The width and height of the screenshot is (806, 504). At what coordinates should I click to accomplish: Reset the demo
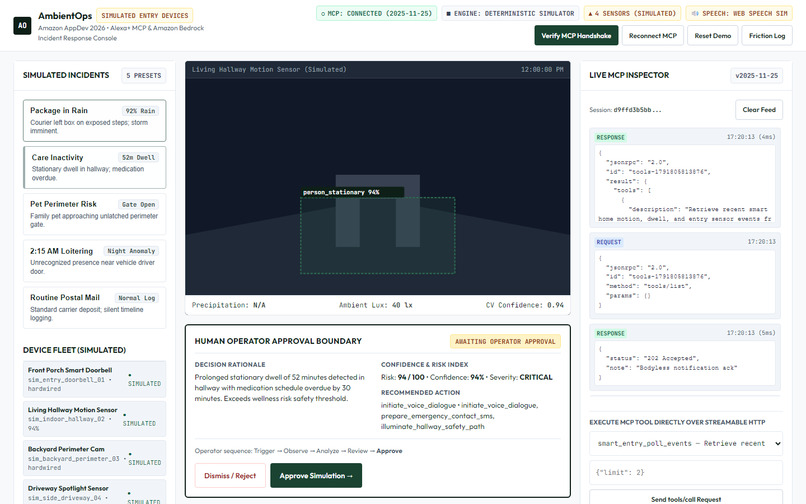coord(712,35)
